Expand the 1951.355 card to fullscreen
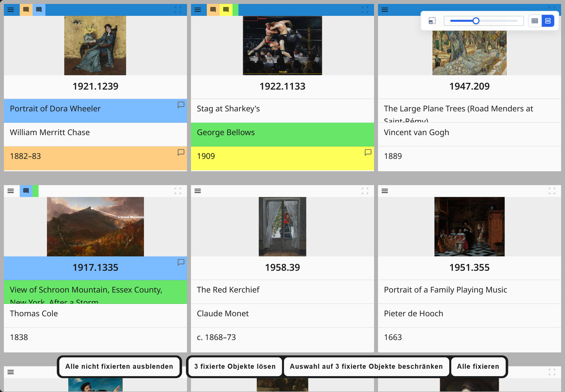 [x=552, y=191]
